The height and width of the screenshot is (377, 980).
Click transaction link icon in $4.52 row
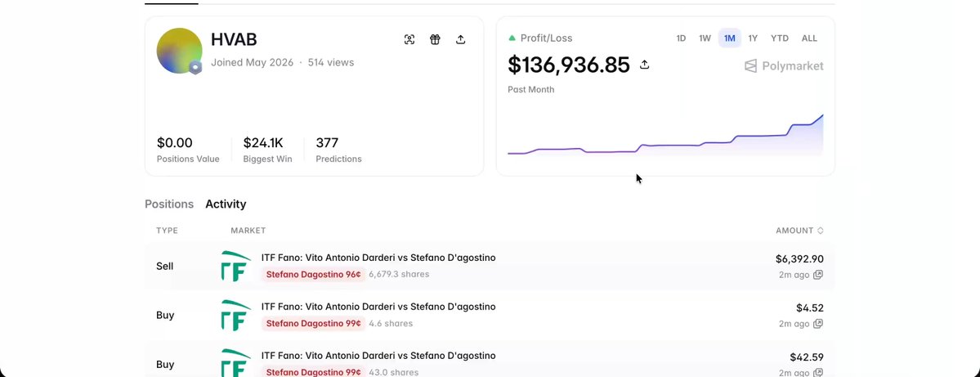click(818, 323)
